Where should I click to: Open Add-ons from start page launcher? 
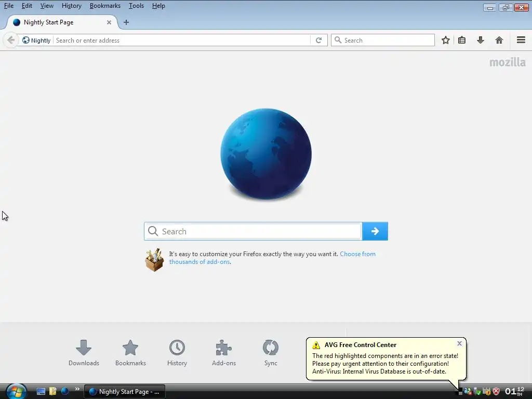pyautogui.click(x=223, y=353)
